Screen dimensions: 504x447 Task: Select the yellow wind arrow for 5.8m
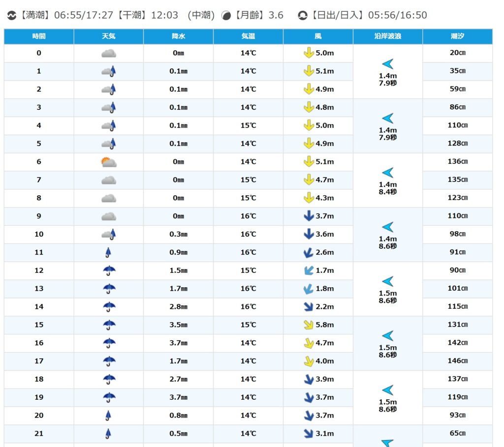[309, 325]
